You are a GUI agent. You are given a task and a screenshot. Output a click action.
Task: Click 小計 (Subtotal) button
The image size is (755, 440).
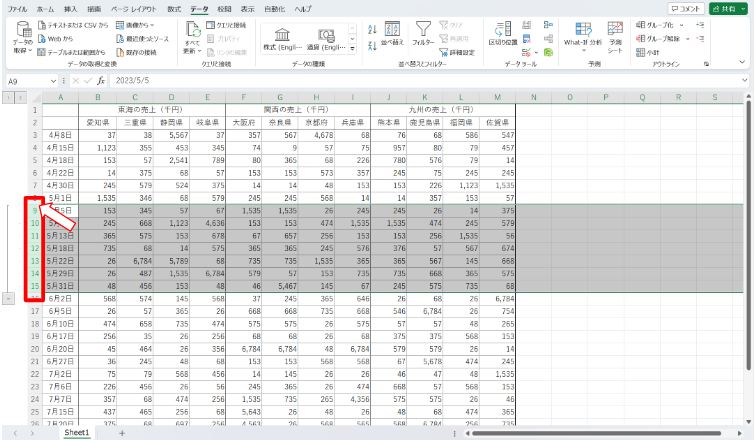(x=648, y=52)
